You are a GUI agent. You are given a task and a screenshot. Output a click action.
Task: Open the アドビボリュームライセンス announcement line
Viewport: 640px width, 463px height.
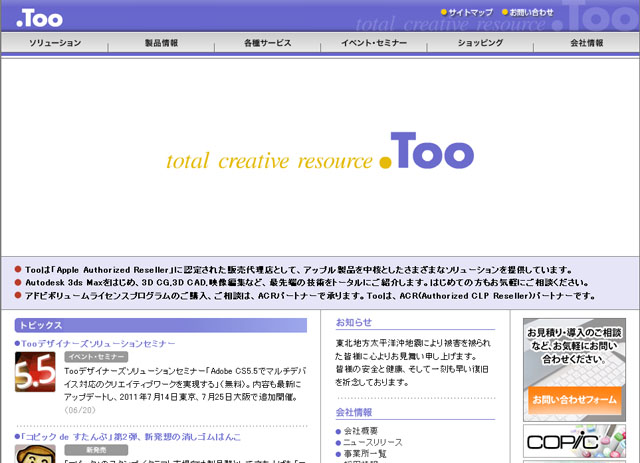point(305,296)
